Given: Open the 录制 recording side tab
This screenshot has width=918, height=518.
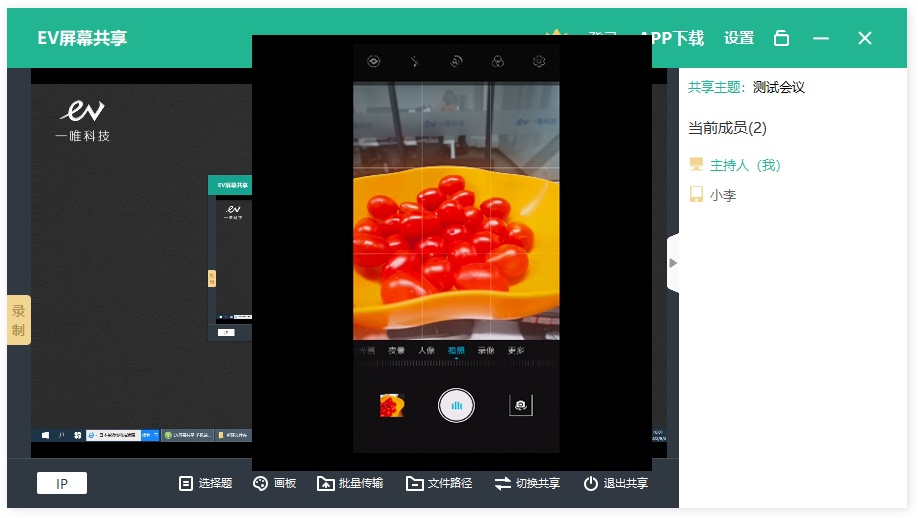Looking at the screenshot, I should 19,320.
